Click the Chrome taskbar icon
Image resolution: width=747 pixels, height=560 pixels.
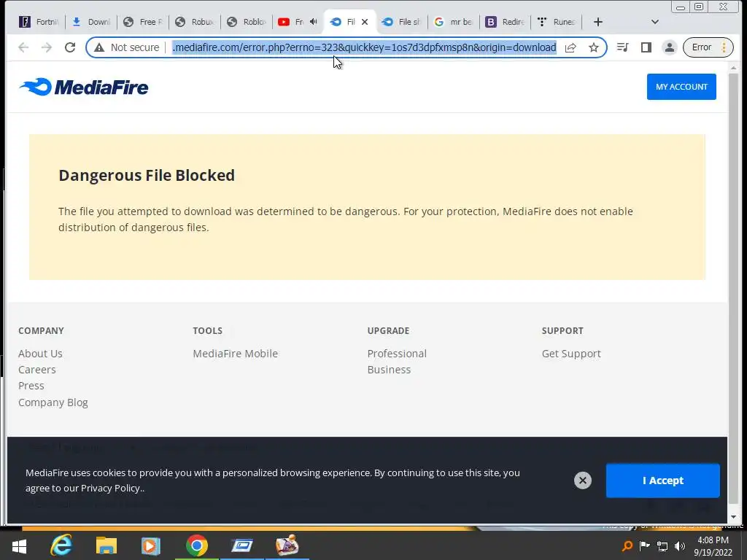pos(197,545)
